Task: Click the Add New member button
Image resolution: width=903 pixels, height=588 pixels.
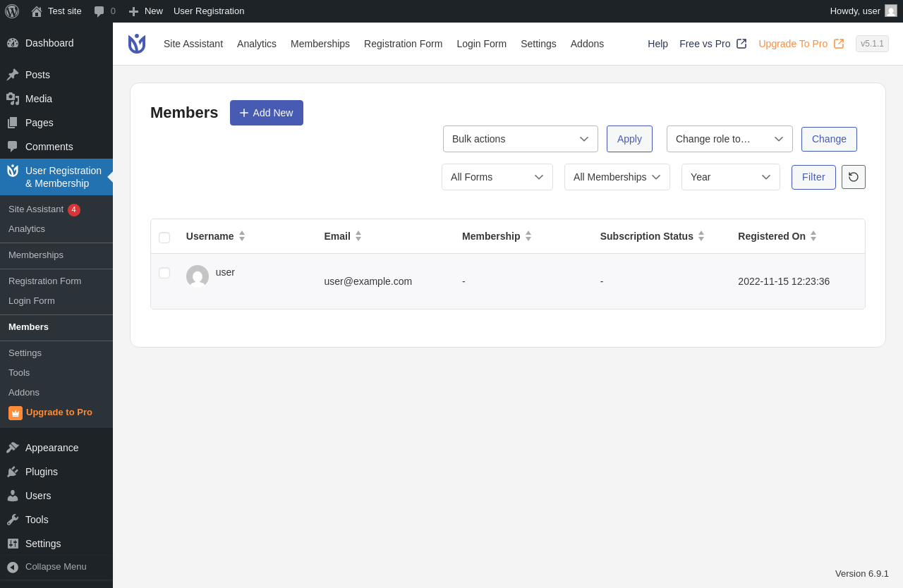Action: coord(267,113)
